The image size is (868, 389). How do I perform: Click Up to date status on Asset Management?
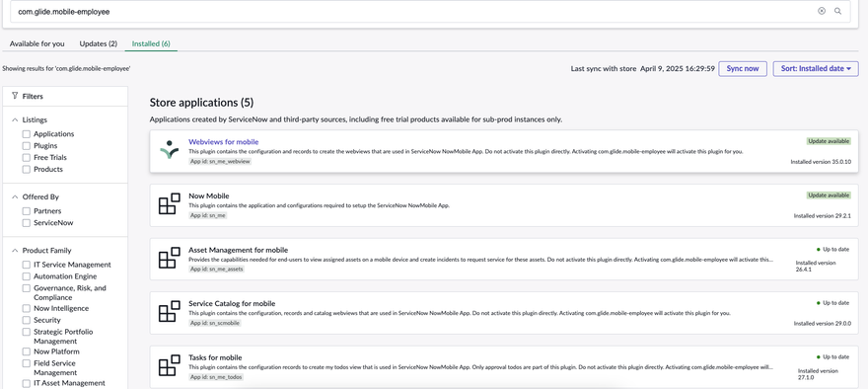pos(833,250)
